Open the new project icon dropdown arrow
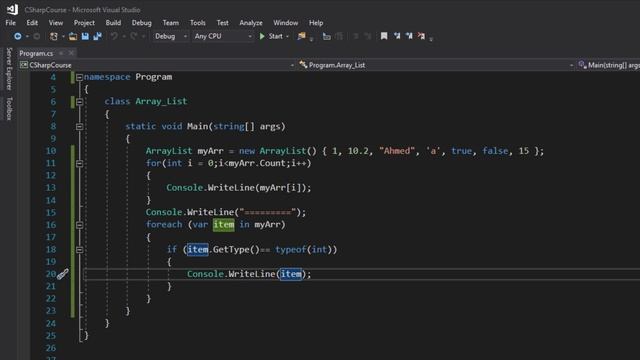Viewport: 640px width, 360px height. tap(63, 36)
